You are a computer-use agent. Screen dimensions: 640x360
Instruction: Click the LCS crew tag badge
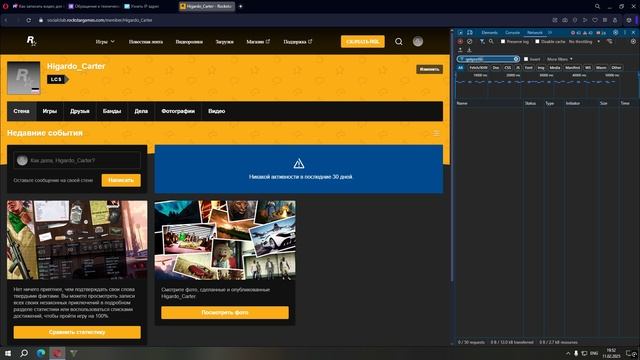(58, 79)
